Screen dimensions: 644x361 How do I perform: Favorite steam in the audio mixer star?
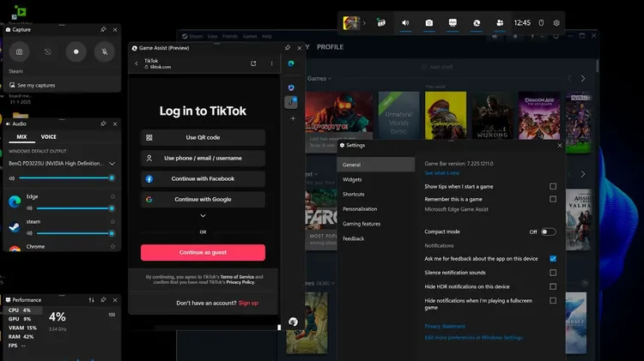pyautogui.click(x=112, y=221)
